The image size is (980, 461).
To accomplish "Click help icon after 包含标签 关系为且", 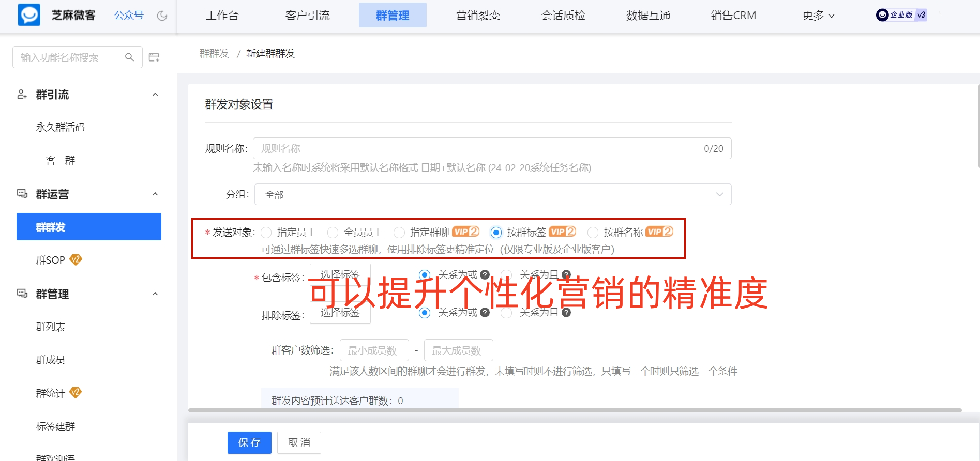I will (566, 275).
